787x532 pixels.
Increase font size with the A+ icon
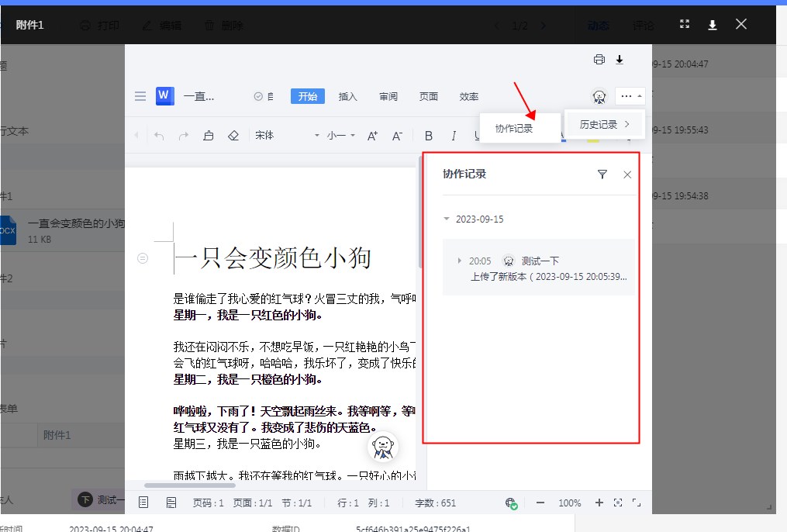372,136
